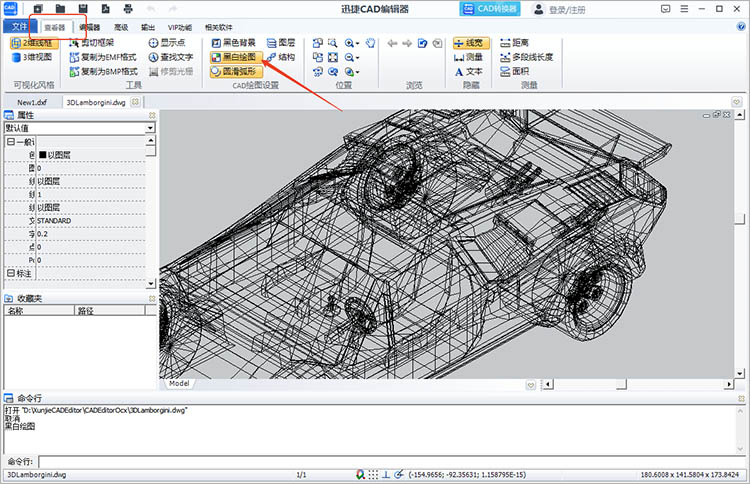This screenshot has height=484, width=750.
Task: Switch to the New1.dxf document tab
Action: tap(32, 102)
